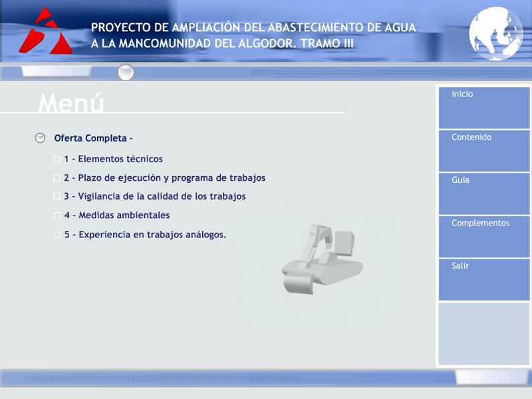Open 4 - Medidas ambientales section
This screenshot has height=399, width=532.
pyautogui.click(x=117, y=215)
